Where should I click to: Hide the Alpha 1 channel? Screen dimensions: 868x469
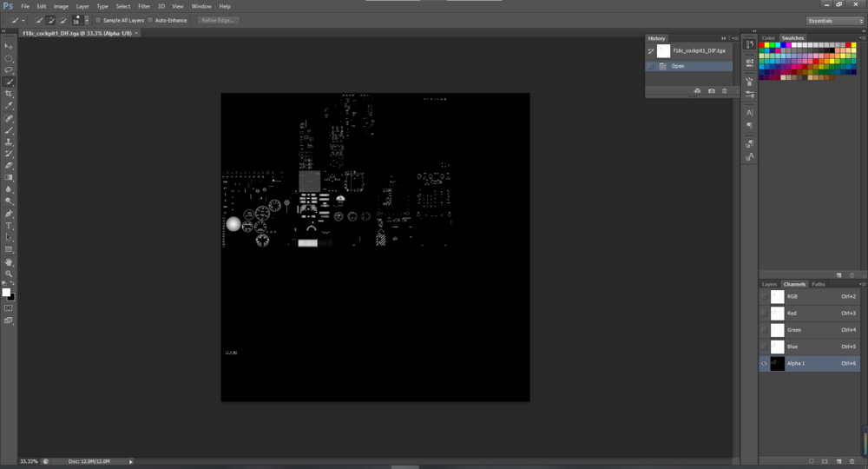click(x=764, y=364)
